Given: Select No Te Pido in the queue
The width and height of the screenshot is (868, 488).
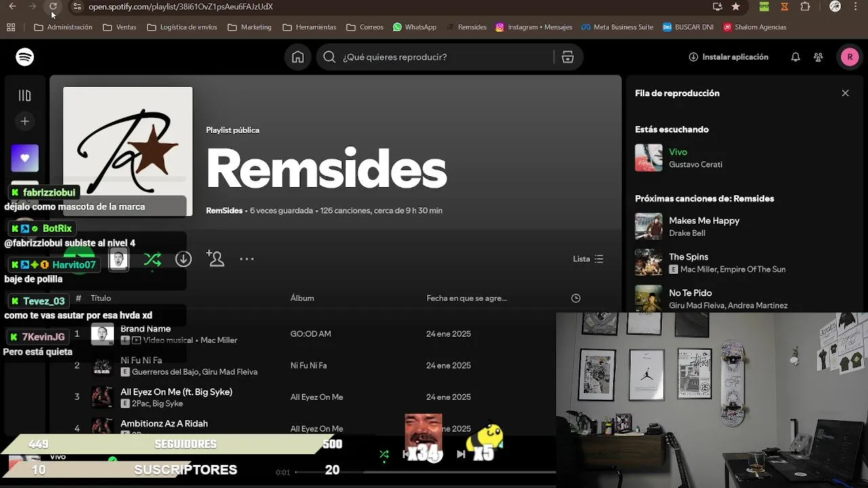Looking at the screenshot, I should [x=690, y=293].
